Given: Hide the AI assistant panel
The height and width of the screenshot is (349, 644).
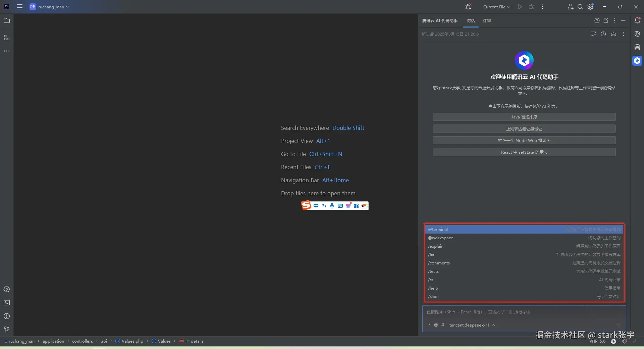Looking at the screenshot, I should tap(623, 20).
